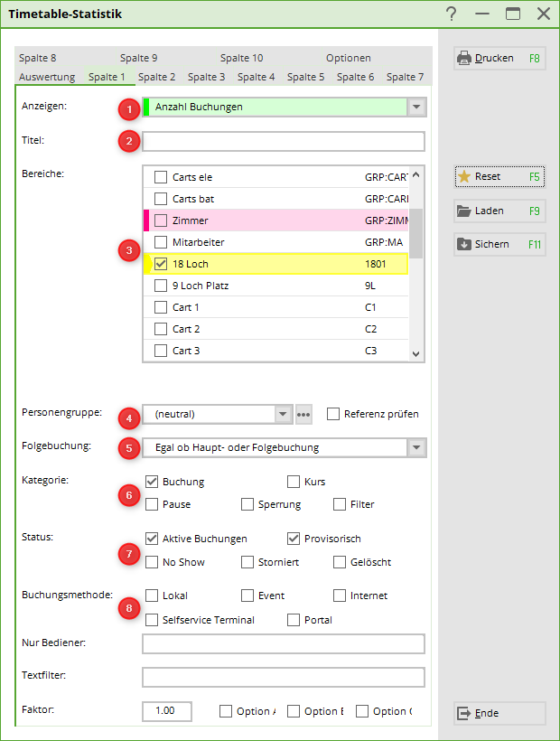Click the three-dots button beside Personengruppe
The width and height of the screenshot is (560, 741).
click(303, 415)
